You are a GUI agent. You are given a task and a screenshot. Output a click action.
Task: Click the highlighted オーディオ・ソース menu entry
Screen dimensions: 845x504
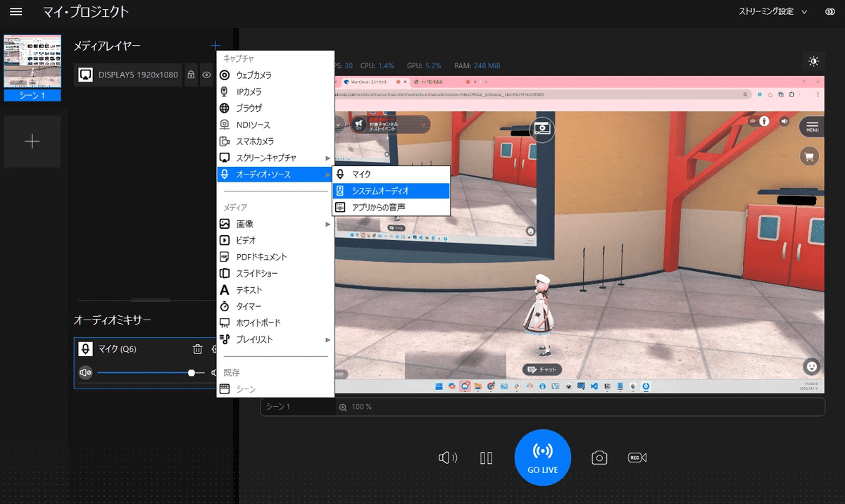click(x=275, y=174)
